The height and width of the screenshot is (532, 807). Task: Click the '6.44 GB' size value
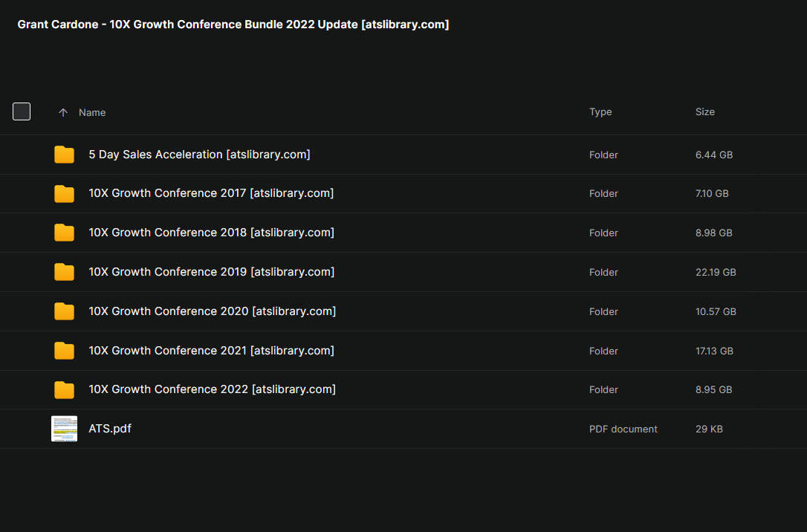pos(714,155)
